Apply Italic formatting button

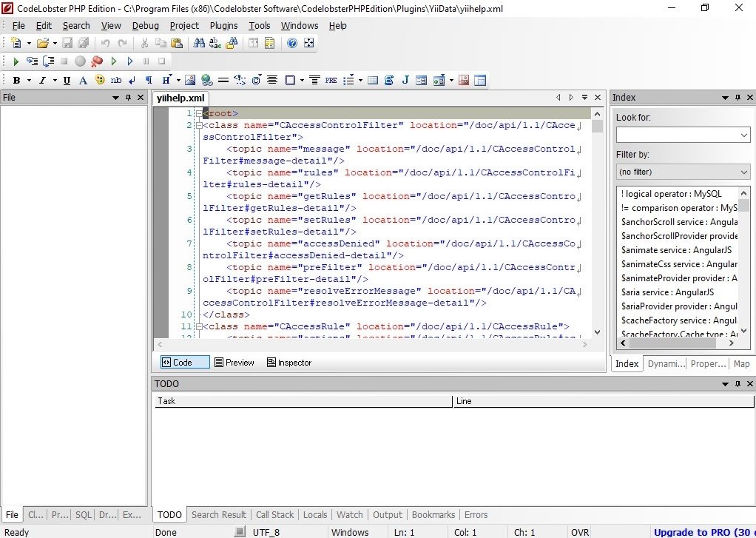[x=42, y=80]
